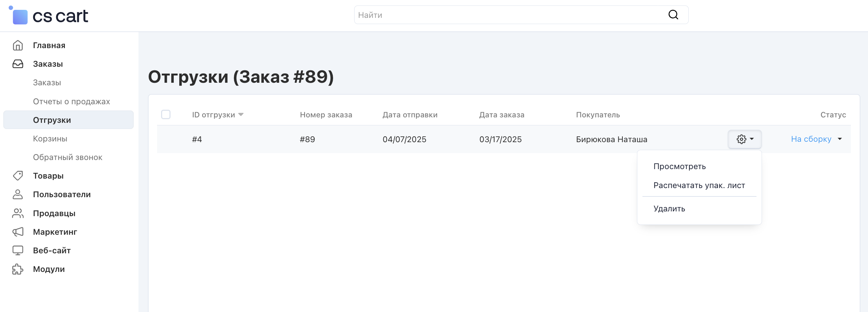The width and height of the screenshot is (868, 312).
Task: Open the gear actions dropdown for shipment #4
Action: point(744,139)
